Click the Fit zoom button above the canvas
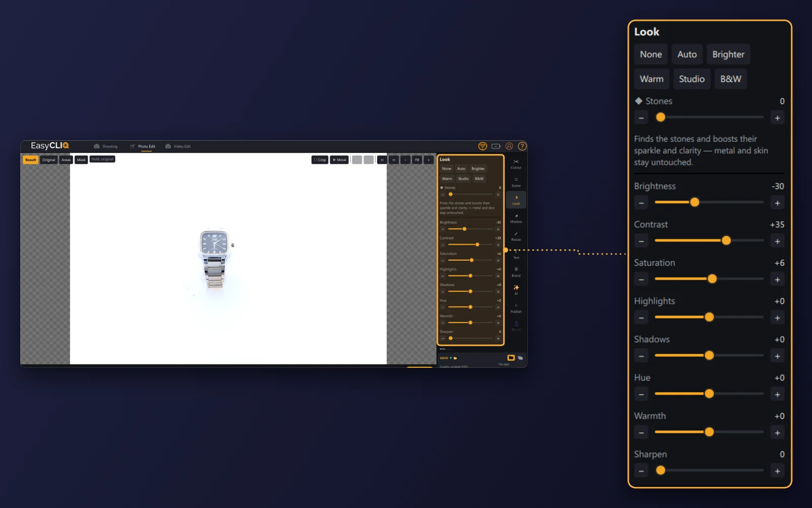 [417, 160]
